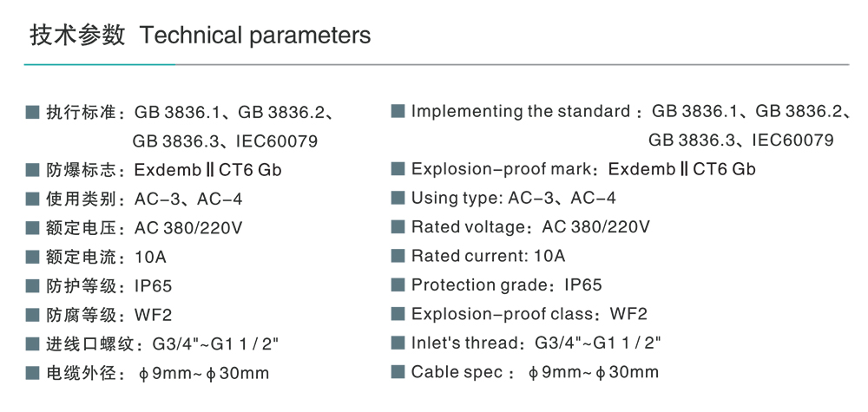Click the 额定电压 AC 380/220V line
Viewport: 868px width, 412px height.
[144, 228]
